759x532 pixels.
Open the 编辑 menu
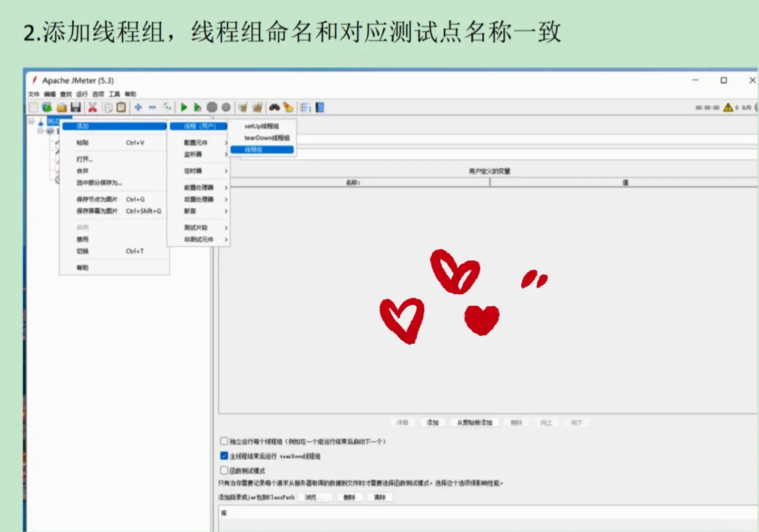tap(50, 94)
